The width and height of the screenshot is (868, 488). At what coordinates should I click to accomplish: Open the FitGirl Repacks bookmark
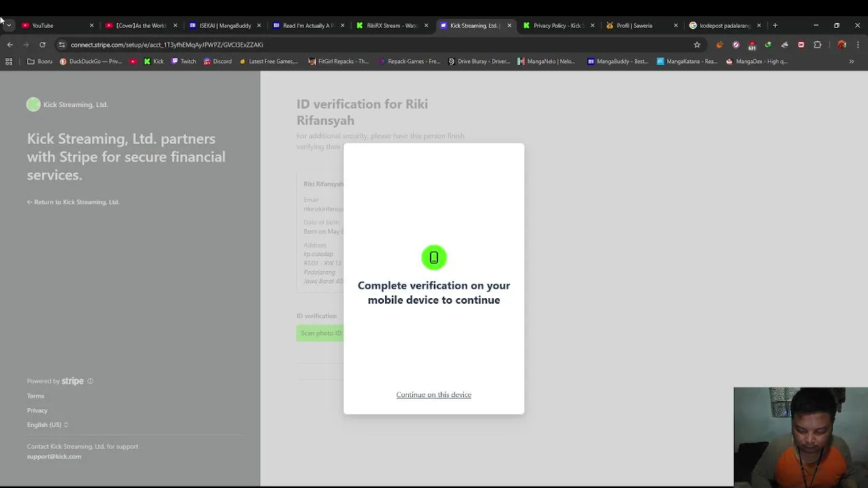click(338, 62)
